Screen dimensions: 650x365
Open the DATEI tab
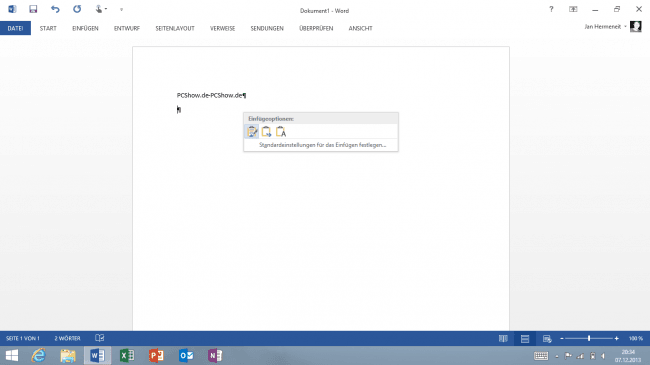coord(15,28)
